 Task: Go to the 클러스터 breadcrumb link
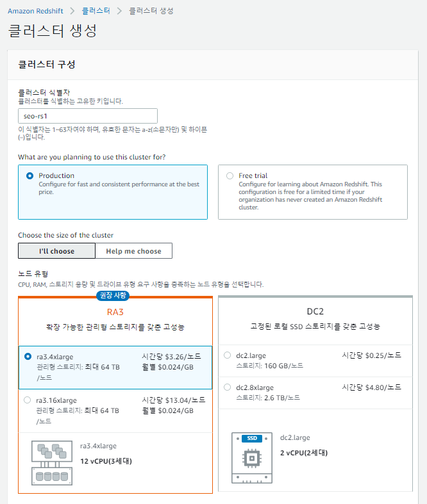coord(96,11)
